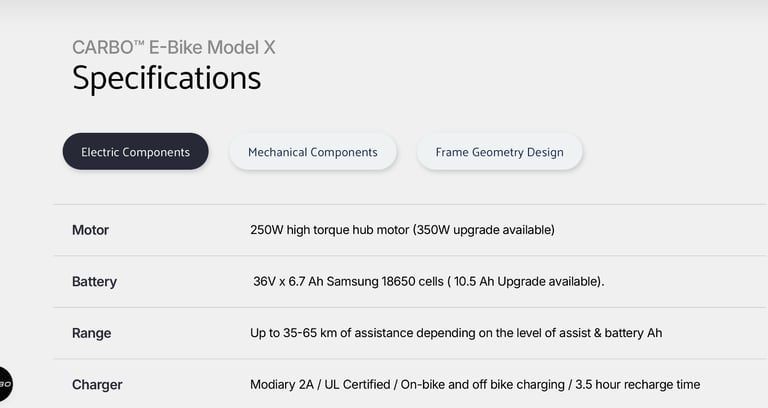The width and height of the screenshot is (768, 408).
Task: Open the Frame Geometry Design tab
Action: pos(500,152)
